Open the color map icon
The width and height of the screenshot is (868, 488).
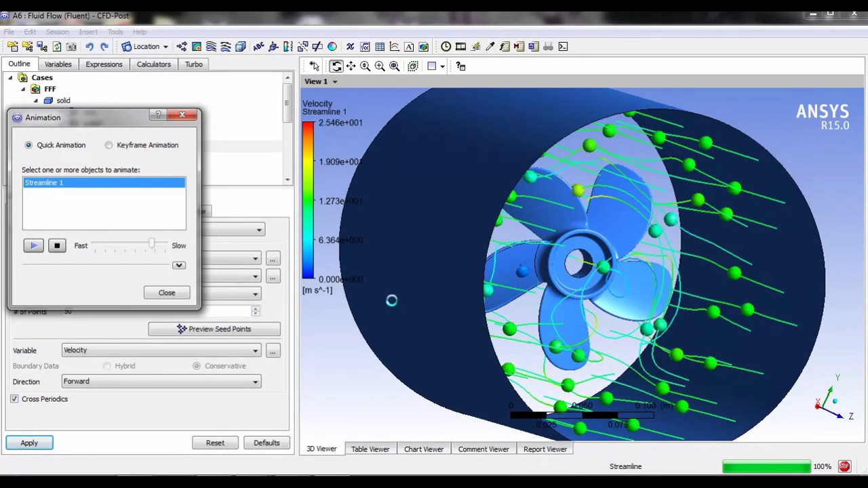point(332,47)
